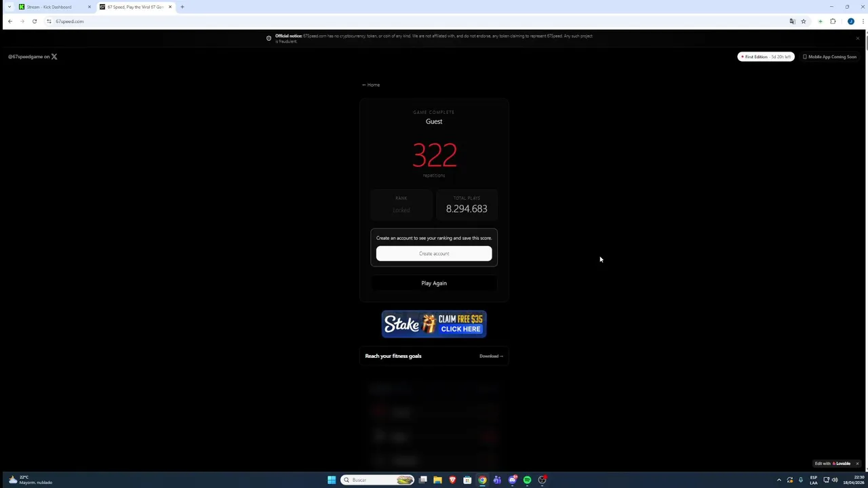The width and height of the screenshot is (868, 488).
Task: Close the 67 Speed tab
Action: tap(170, 7)
